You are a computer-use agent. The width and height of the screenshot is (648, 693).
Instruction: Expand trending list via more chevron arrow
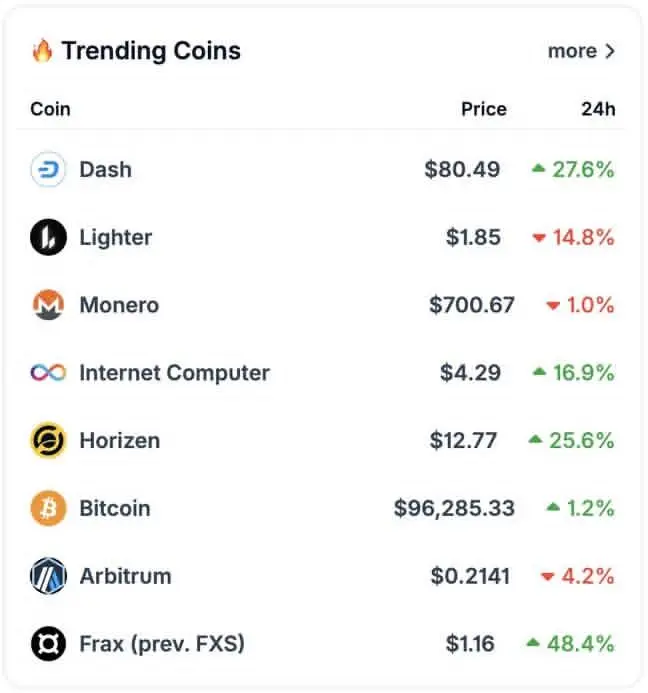[610, 51]
